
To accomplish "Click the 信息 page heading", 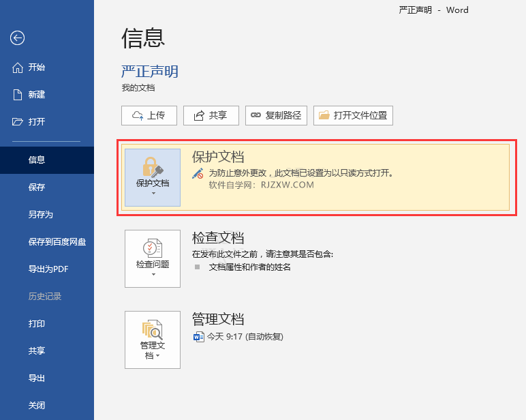I will point(143,38).
